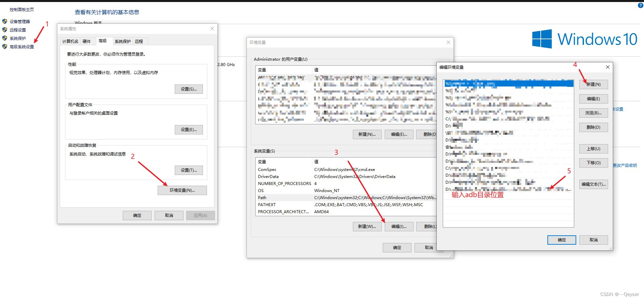Viewport: 644px width, 300px height.
Task: Cancel the 编辑环境变量 dialog
Action: click(x=594, y=240)
